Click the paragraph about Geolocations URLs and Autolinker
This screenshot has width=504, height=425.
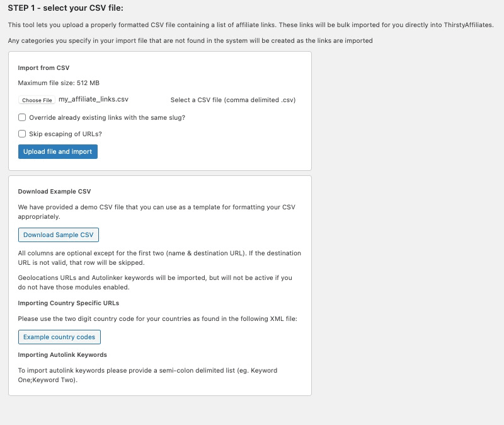point(155,282)
